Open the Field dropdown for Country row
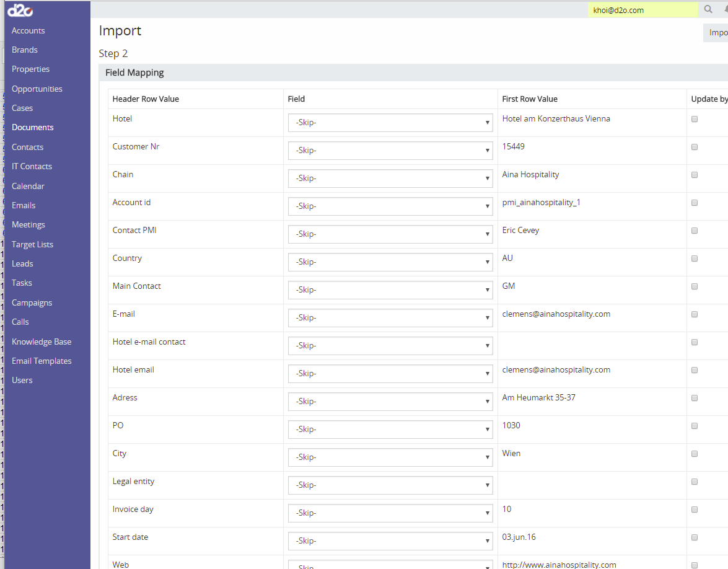728x569 pixels. click(390, 262)
